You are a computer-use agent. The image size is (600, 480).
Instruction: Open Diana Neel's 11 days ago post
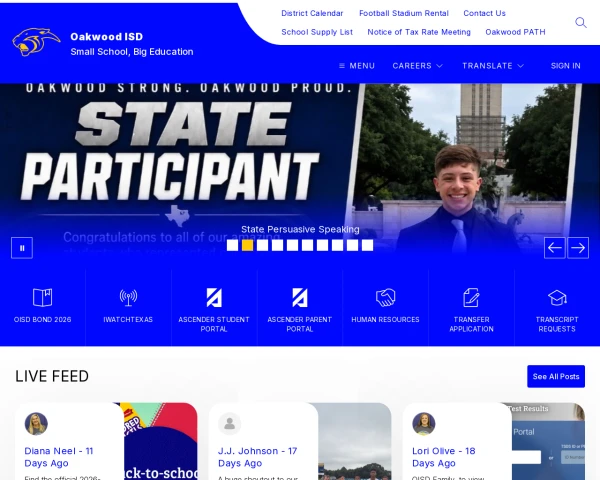(x=59, y=457)
